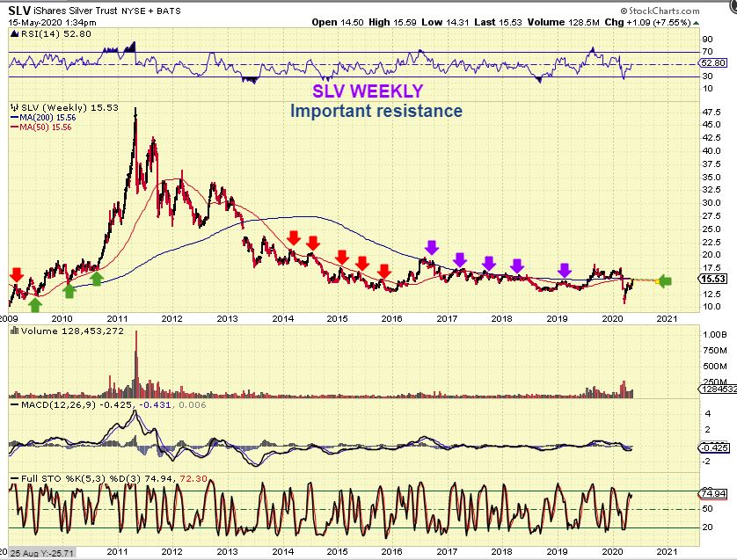Click the Volume 128,453,272 panel label
This screenshot has height=560, width=737.
point(72,331)
